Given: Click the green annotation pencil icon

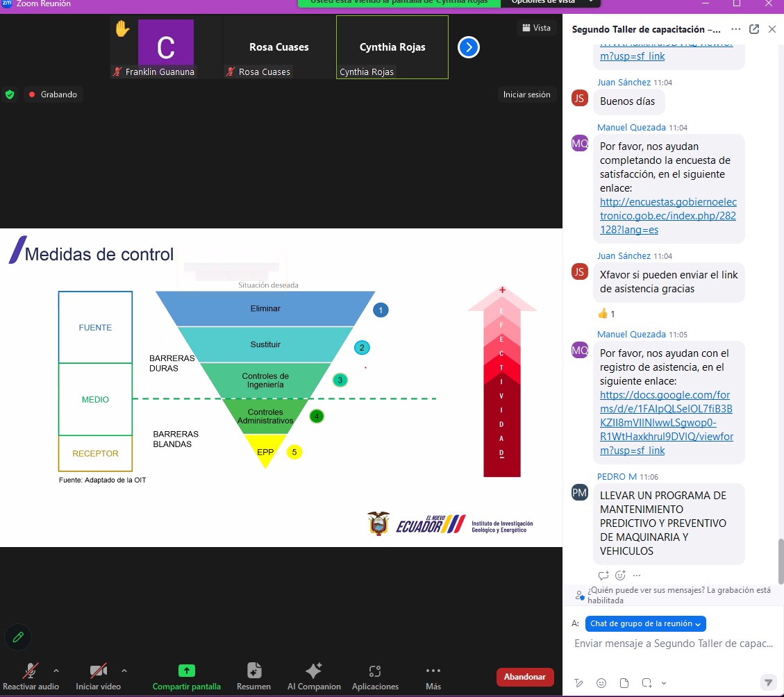Looking at the screenshot, I should (18, 636).
